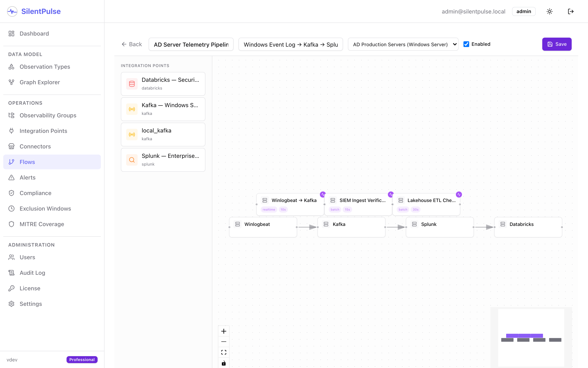Click the 30s tag on Lakehouse ETL node
Image resolution: width=588 pixels, height=368 pixels.
pyautogui.click(x=415, y=210)
